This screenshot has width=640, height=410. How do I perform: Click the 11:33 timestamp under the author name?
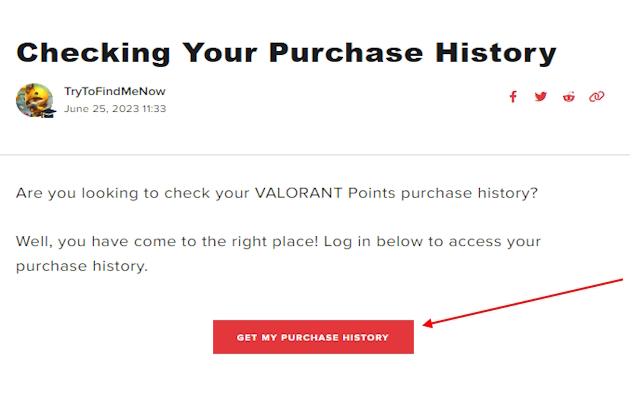pyautogui.click(x=152, y=108)
